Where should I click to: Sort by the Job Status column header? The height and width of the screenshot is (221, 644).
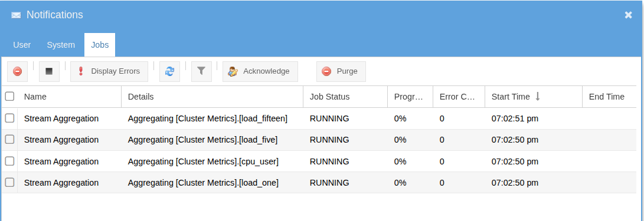pos(345,97)
